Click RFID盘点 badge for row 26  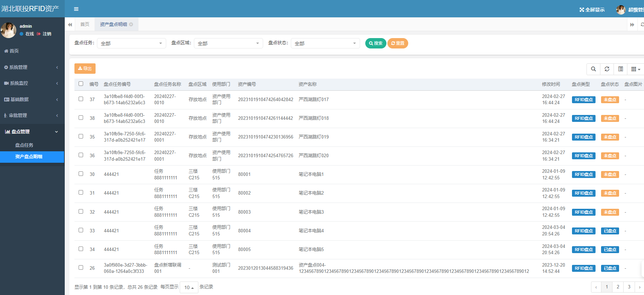point(584,268)
